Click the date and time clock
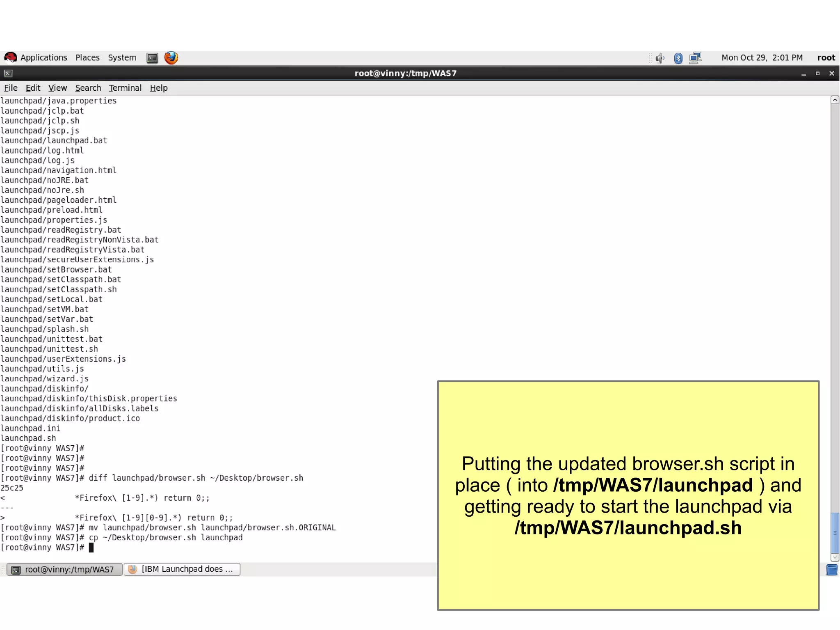Viewport: 840px width, 630px height. (762, 58)
